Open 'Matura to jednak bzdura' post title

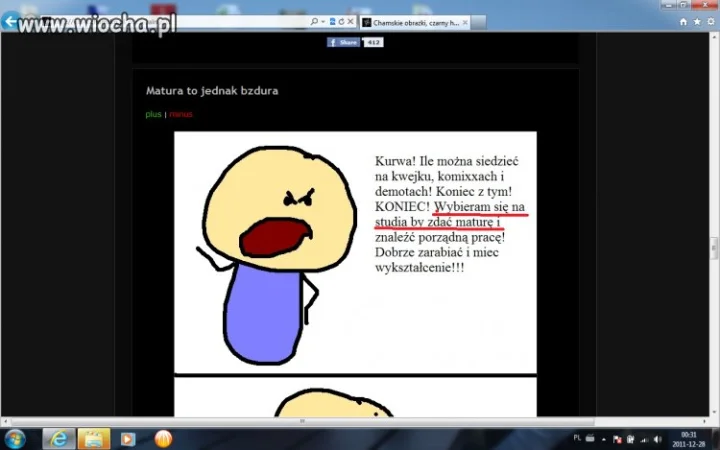[x=212, y=90]
